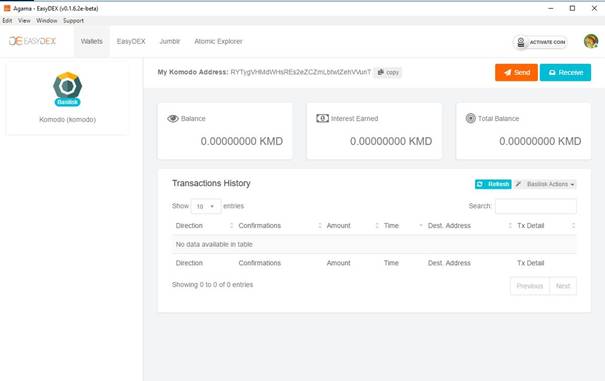Click the Activate Coin button
The image size is (605, 381).
click(541, 42)
